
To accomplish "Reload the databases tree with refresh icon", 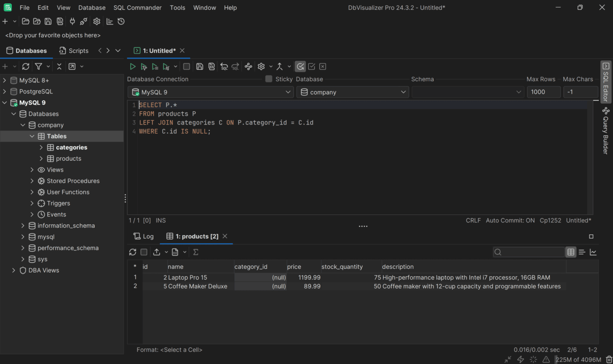I will pyautogui.click(x=26, y=66).
